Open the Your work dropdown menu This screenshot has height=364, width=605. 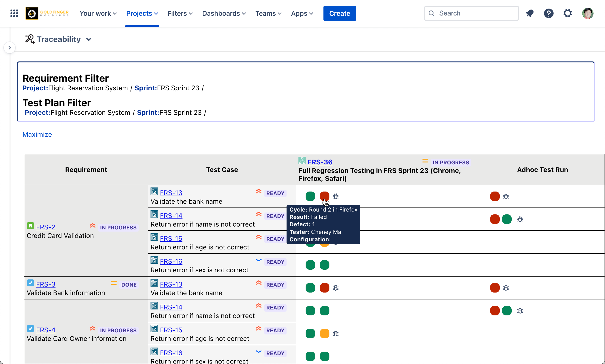coord(98,13)
